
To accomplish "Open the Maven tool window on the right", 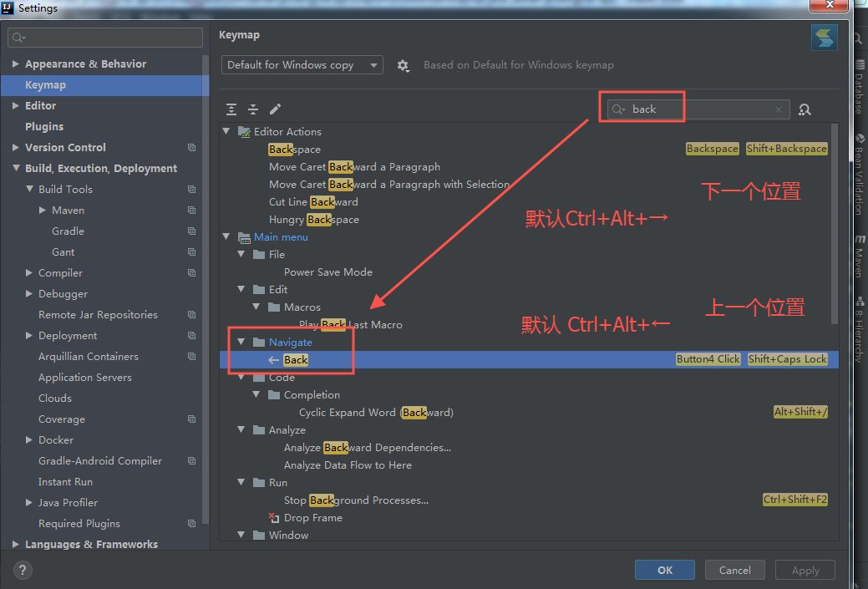I will point(861,255).
